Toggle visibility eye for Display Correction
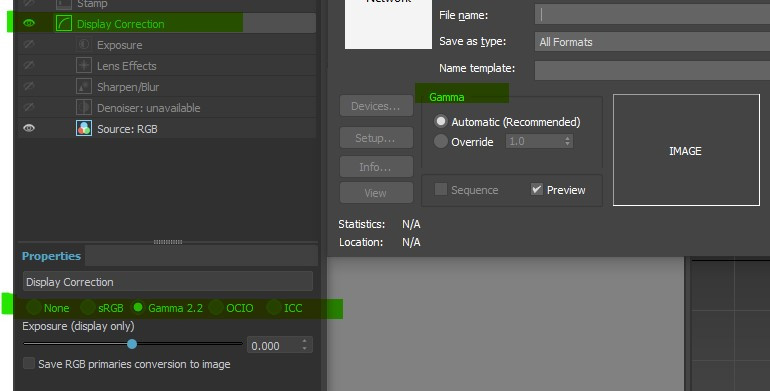770x391 pixels. (x=29, y=23)
